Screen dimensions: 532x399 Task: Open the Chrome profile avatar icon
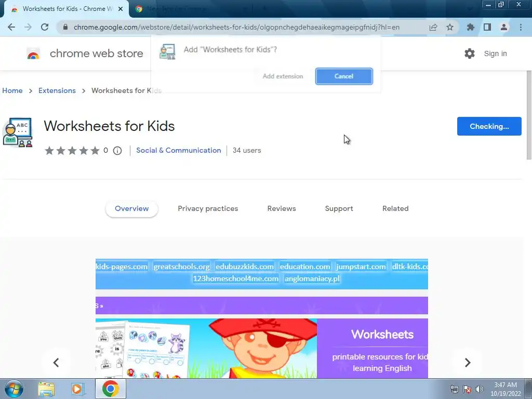[x=504, y=27]
